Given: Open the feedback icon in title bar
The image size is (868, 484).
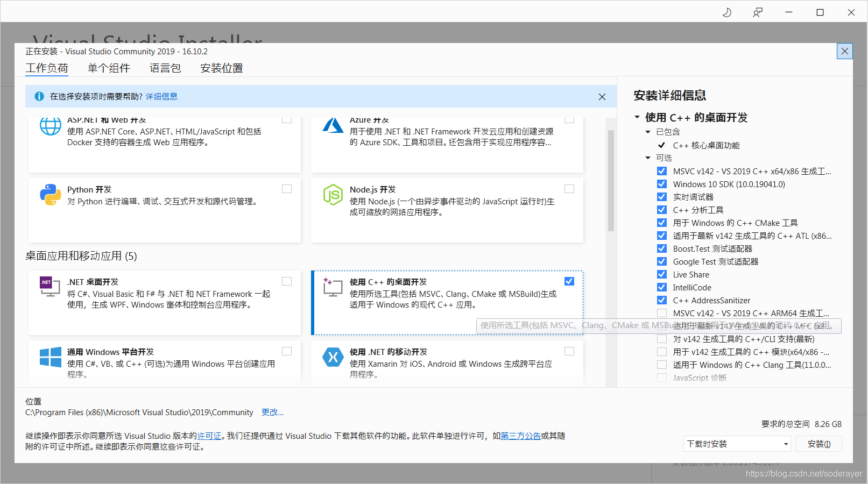Looking at the screenshot, I should click(758, 12).
